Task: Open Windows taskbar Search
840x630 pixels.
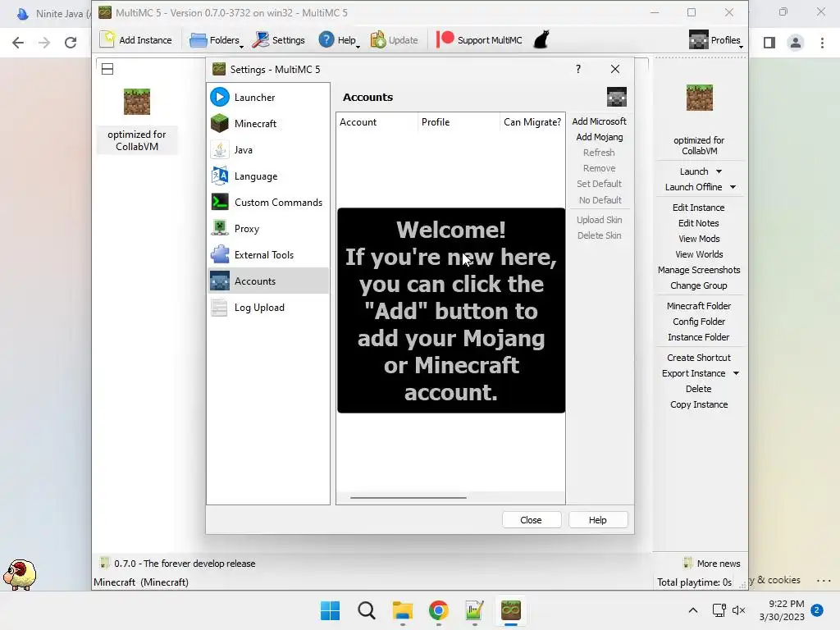Action: click(x=367, y=610)
